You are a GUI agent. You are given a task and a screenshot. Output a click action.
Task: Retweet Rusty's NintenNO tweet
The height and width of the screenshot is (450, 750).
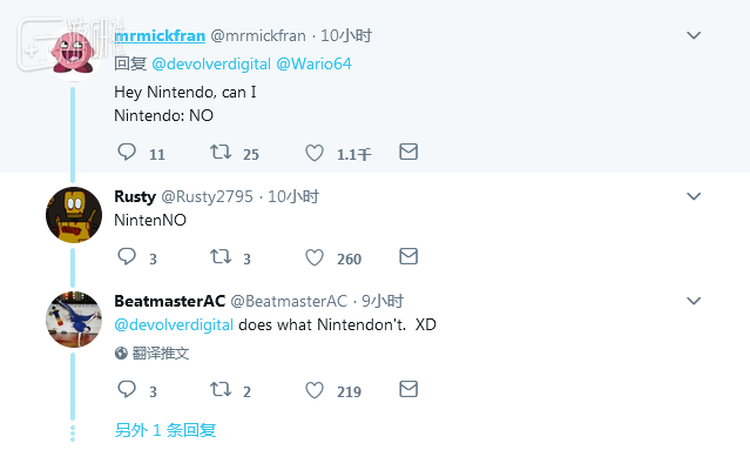tap(220, 257)
